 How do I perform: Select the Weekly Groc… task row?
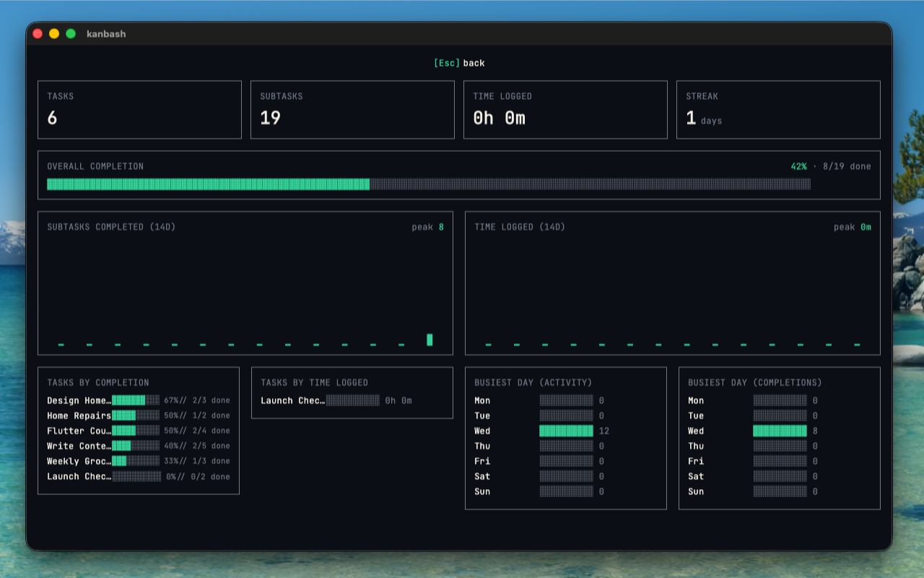(x=139, y=461)
